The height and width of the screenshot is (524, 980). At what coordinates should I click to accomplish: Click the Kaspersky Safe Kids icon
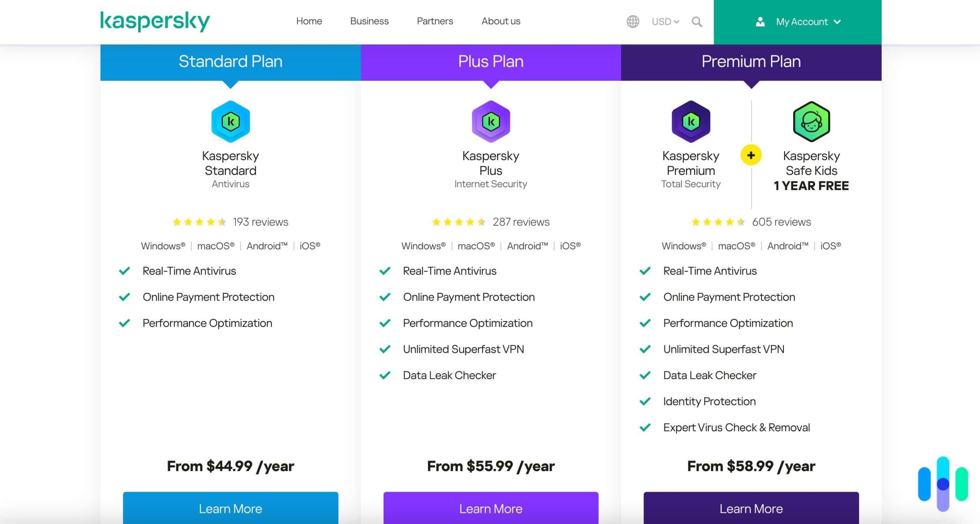pyautogui.click(x=810, y=121)
